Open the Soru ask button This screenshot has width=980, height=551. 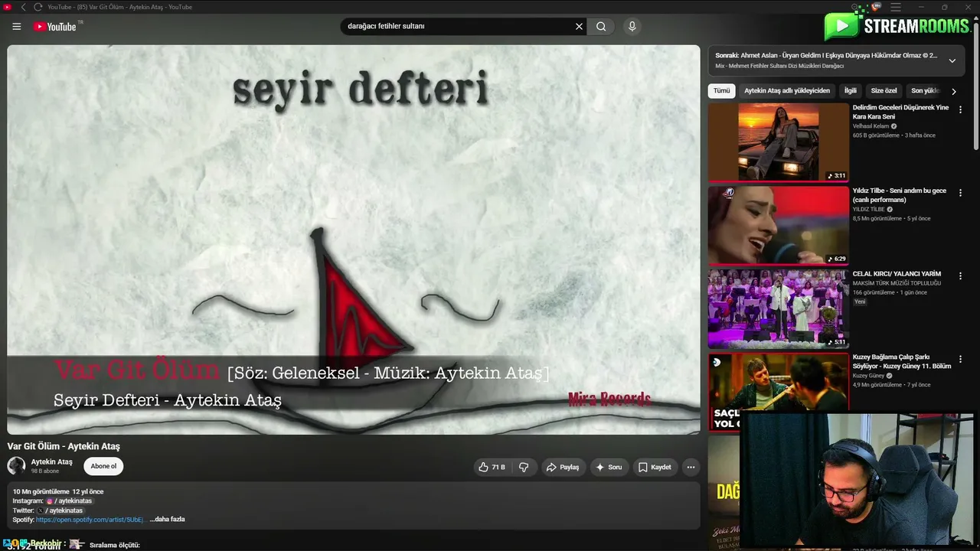coord(609,467)
